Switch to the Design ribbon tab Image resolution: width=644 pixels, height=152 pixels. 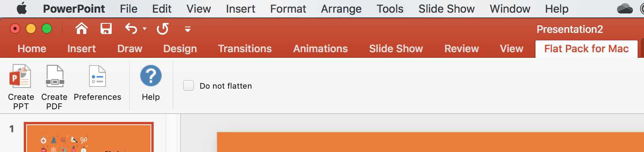click(x=180, y=49)
